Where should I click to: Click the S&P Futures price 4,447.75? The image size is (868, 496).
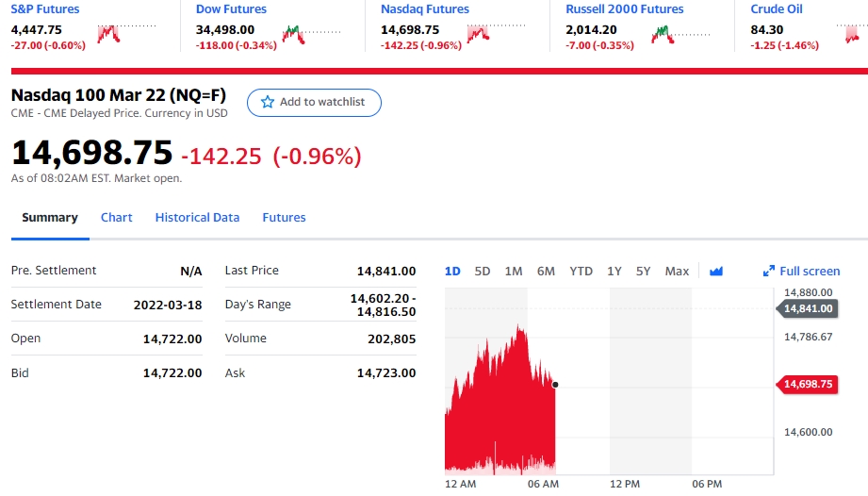tap(37, 30)
